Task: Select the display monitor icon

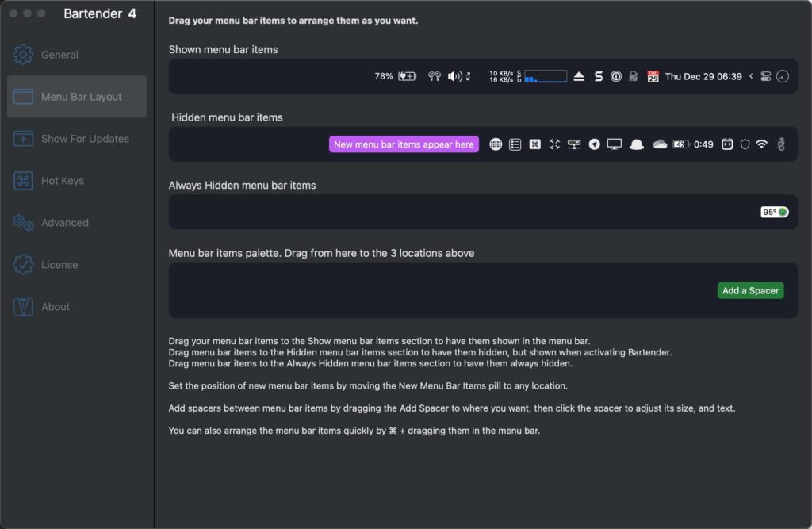Action: tap(615, 144)
